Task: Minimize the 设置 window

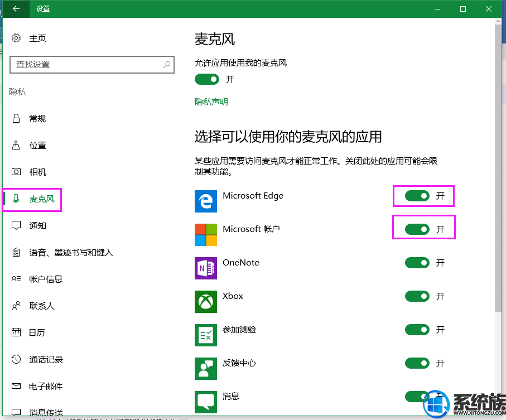Action: tap(437, 9)
